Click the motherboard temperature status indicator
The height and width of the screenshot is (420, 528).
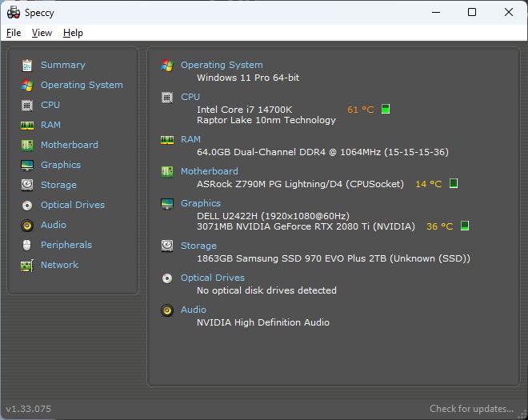454,184
